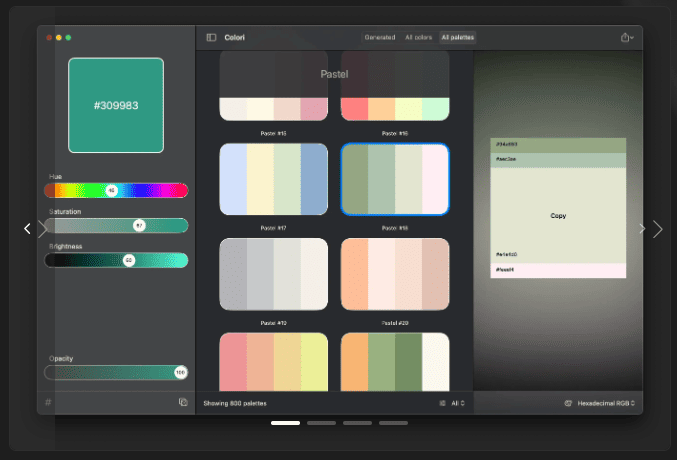Click the Opacity slider
Viewport: 677px width, 460px height.
pos(116,372)
